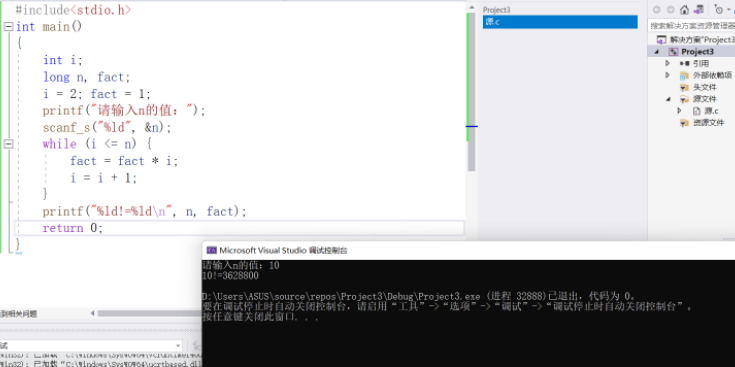Select the 外部依赖项 folder
Image resolution: width=735 pixels, height=367 pixels.
click(x=712, y=75)
